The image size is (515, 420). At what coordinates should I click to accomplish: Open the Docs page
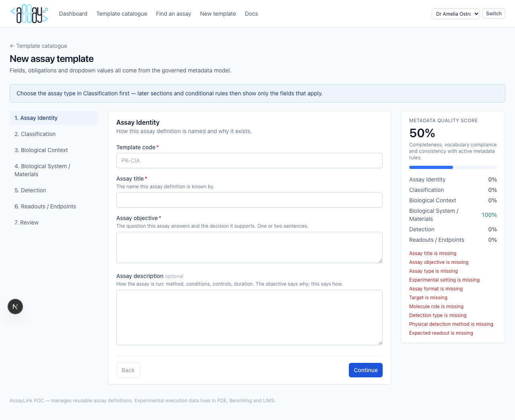coord(251,14)
